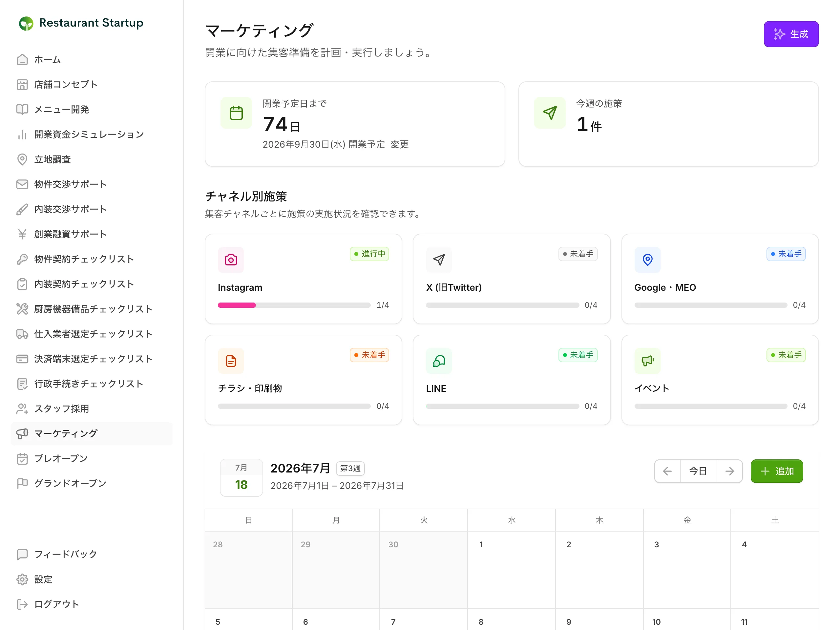Click the LINE chat bubble icon
The height and width of the screenshot is (630, 840).
click(x=439, y=361)
